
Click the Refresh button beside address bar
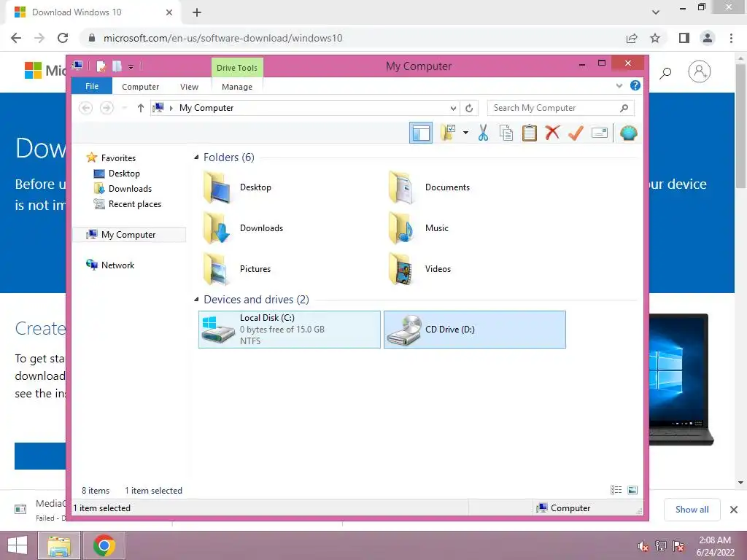469,108
